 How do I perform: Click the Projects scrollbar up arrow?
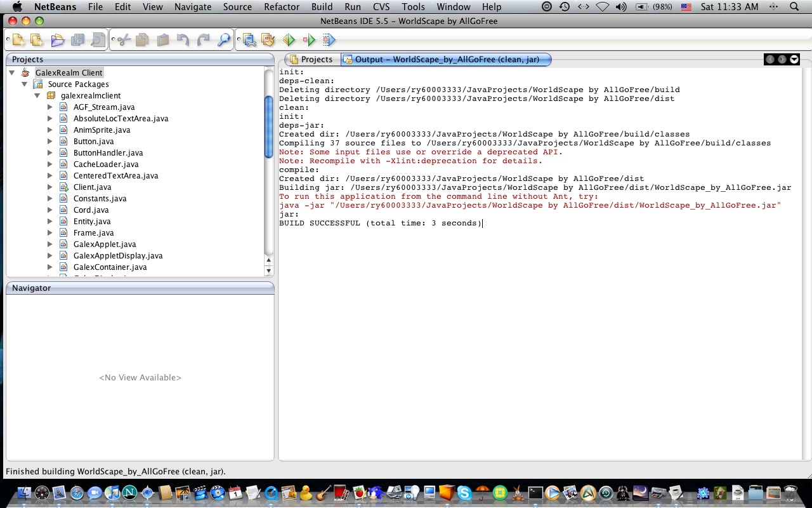(268, 260)
